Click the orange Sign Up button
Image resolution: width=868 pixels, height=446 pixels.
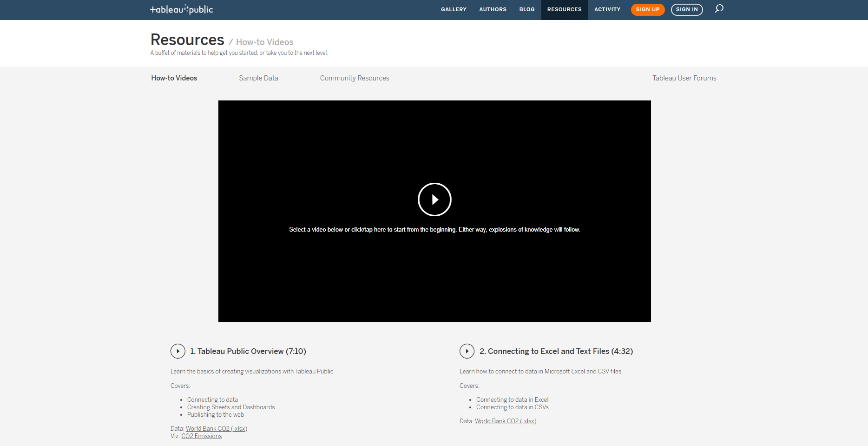coord(647,9)
